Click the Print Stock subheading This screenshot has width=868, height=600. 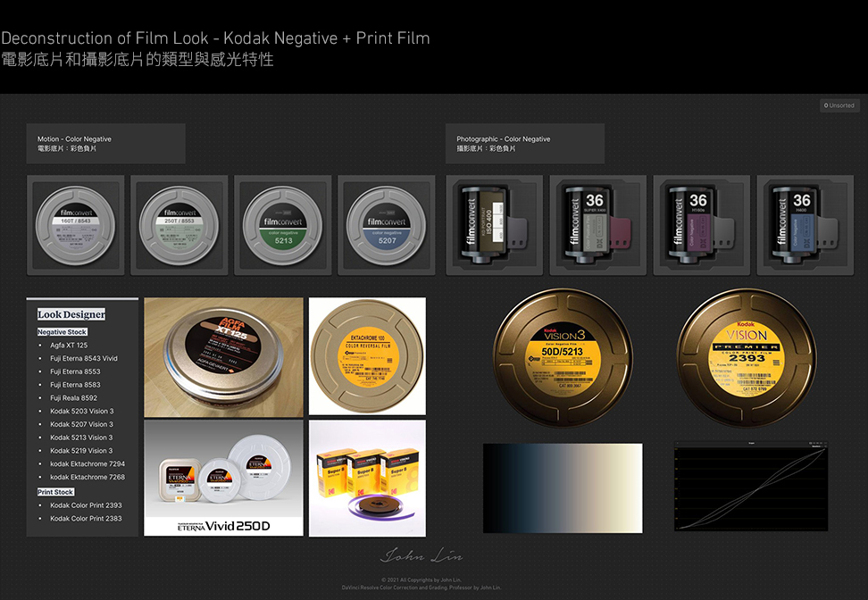point(55,492)
